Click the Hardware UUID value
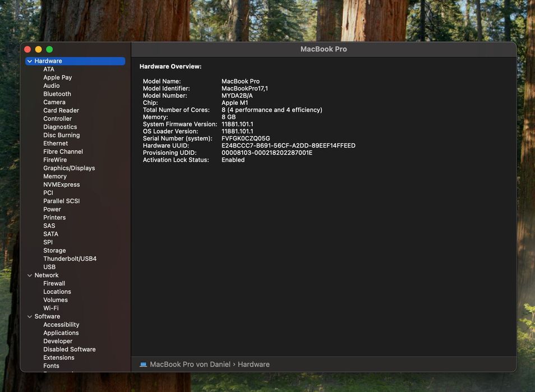 point(288,146)
